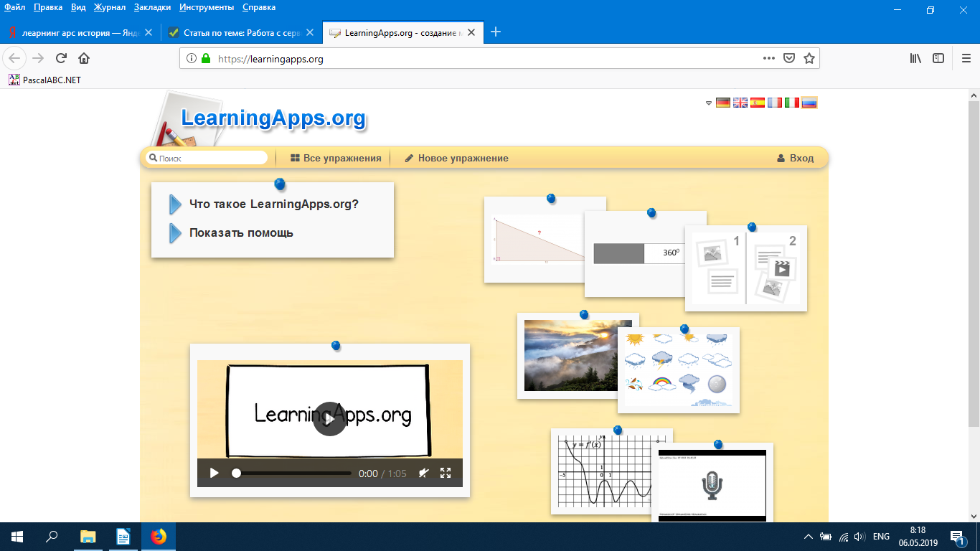Open the Инструменты menu
This screenshot has height=551, width=980.
[x=207, y=7]
